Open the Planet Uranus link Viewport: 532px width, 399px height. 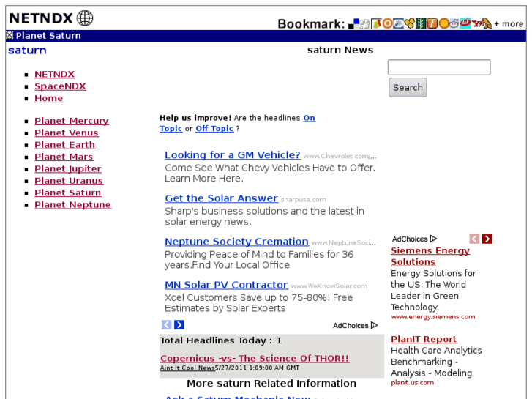69,181
